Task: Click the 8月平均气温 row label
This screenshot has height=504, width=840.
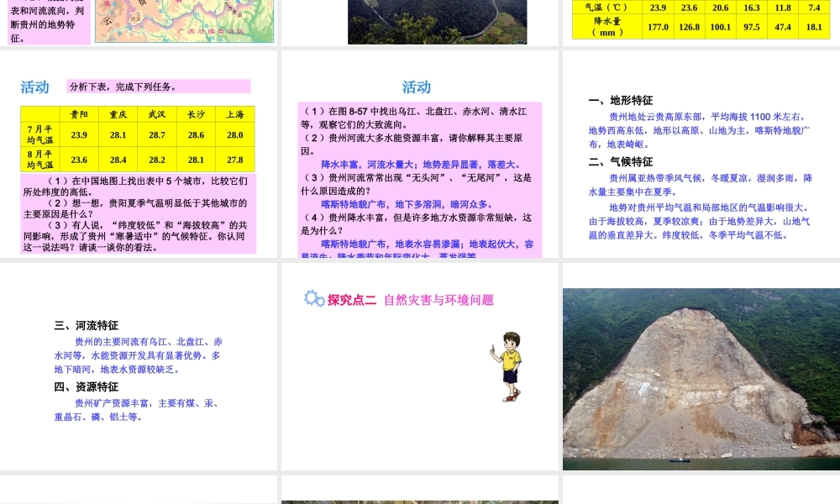Action: (40, 160)
